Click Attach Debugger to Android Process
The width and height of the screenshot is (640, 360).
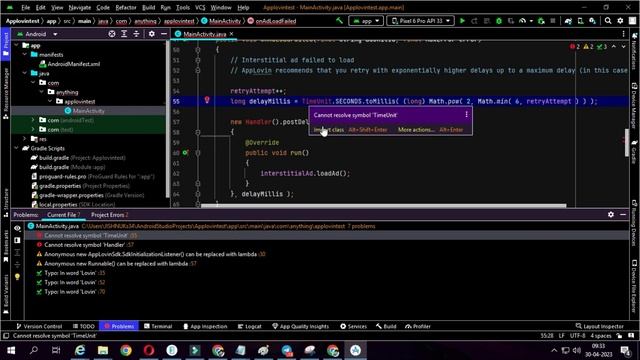(x=541, y=21)
